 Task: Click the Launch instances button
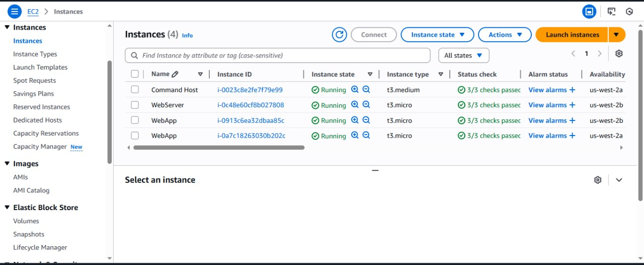pos(572,35)
